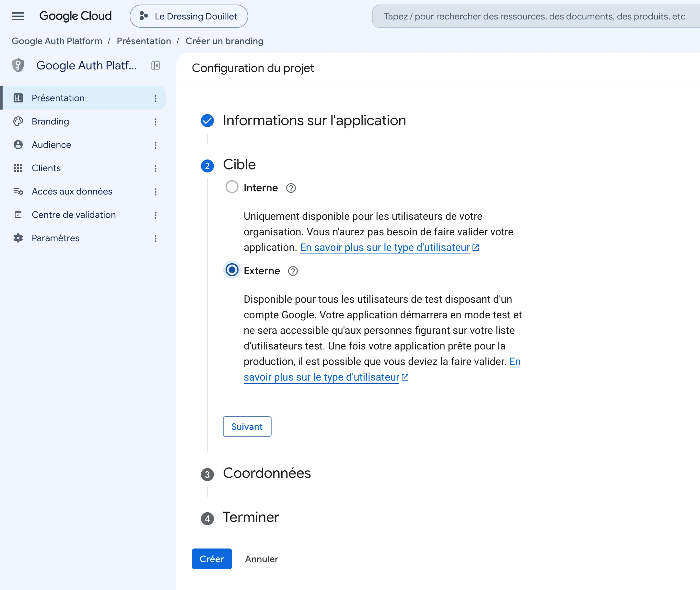
Task: Open the hamburger navigation menu
Action: click(18, 16)
